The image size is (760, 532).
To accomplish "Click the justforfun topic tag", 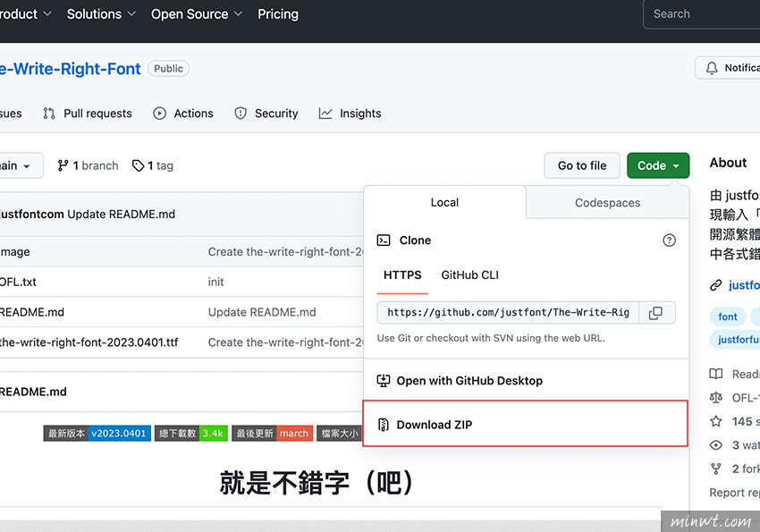I will (736, 340).
